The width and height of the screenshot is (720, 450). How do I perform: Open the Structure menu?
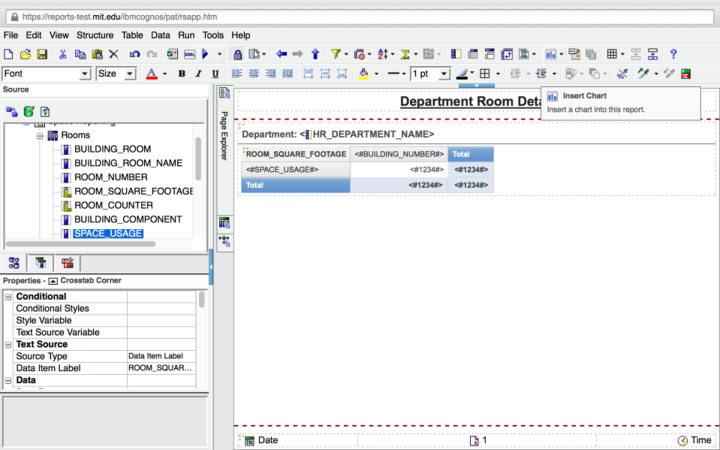[95, 35]
